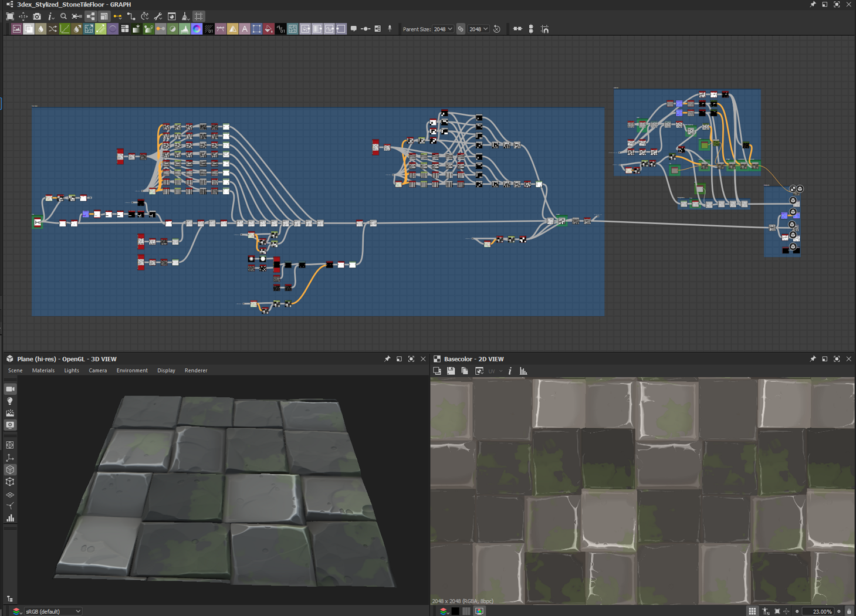Click the light bulb icon in 3D view sidebar
This screenshot has height=616, width=856.
[x=10, y=401]
